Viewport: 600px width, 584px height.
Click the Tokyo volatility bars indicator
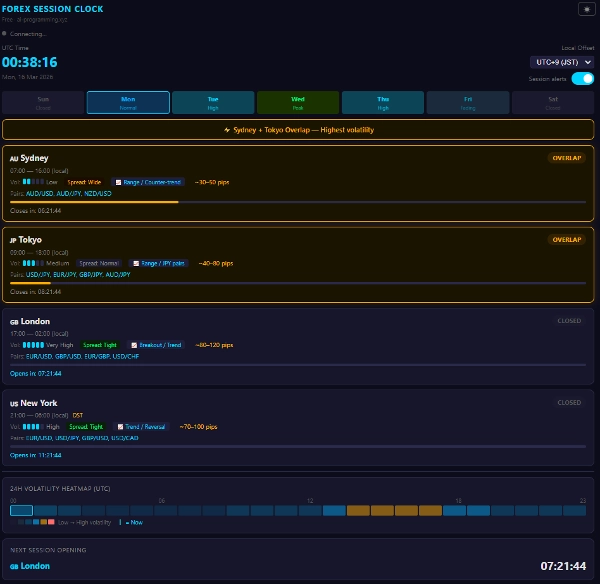pos(33,263)
